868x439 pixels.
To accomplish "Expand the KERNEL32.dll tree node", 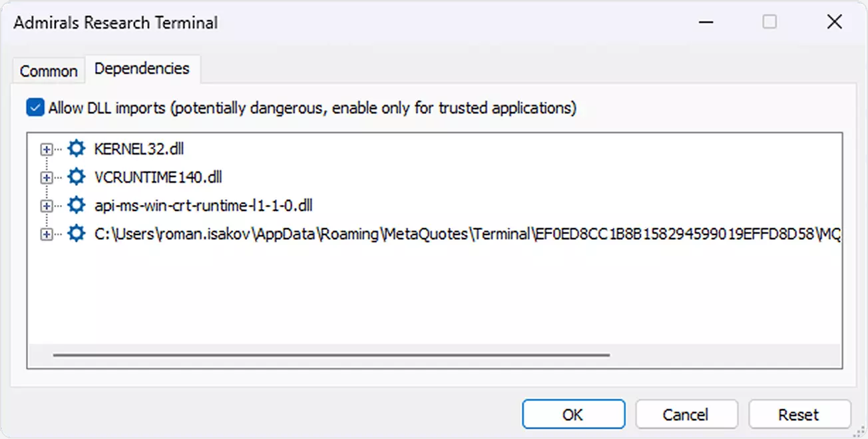I will (46, 149).
